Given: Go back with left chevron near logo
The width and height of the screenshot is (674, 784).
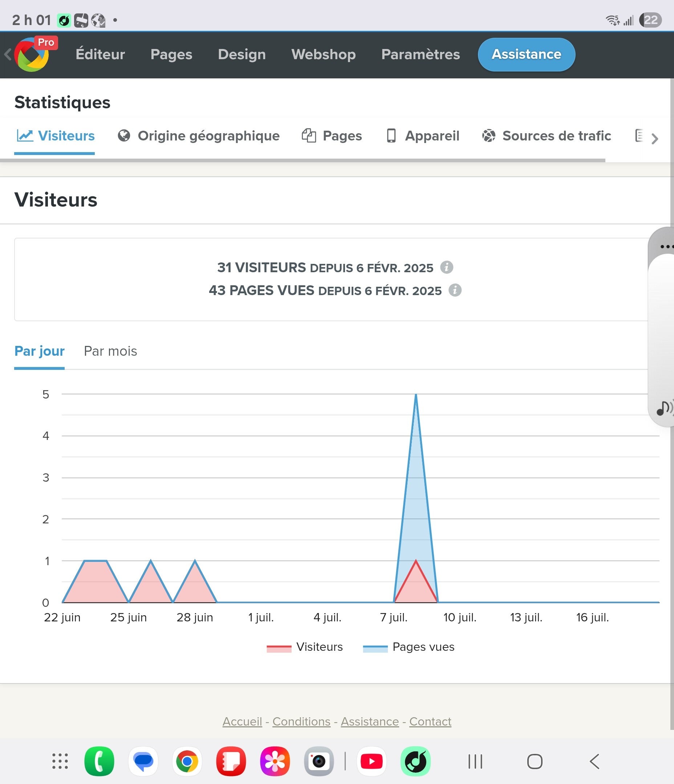Looking at the screenshot, I should click(x=8, y=54).
